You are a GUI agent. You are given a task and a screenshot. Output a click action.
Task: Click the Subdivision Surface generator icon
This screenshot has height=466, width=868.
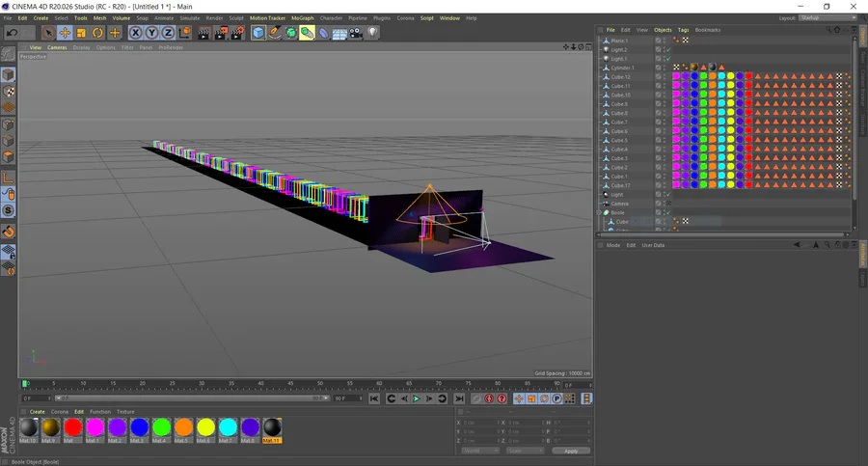coord(290,33)
